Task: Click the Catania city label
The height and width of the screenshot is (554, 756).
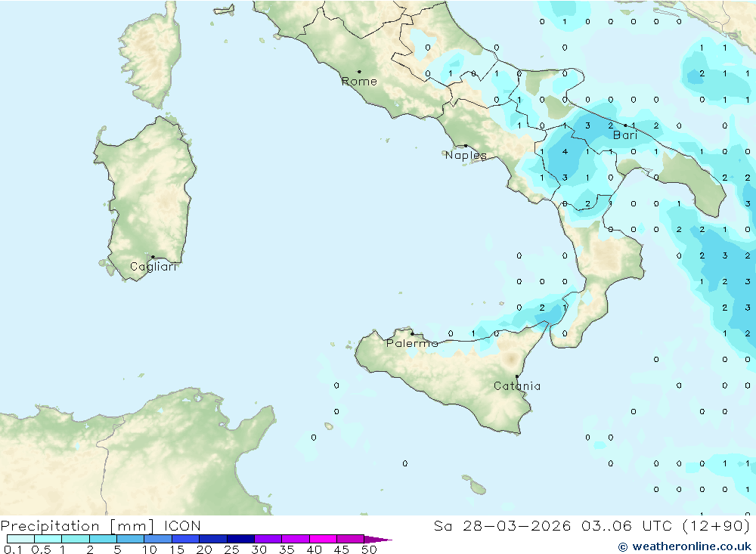Action: click(x=517, y=386)
